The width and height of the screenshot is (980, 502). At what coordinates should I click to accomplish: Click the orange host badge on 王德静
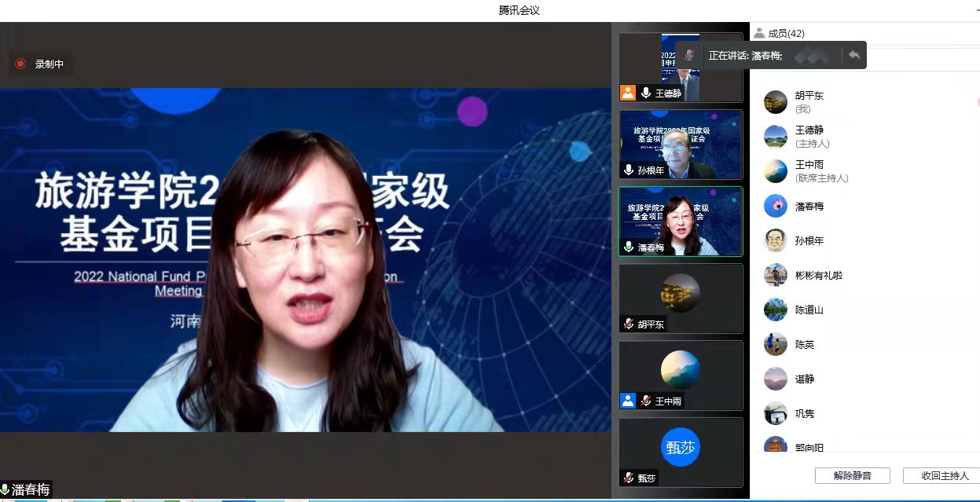point(627,93)
